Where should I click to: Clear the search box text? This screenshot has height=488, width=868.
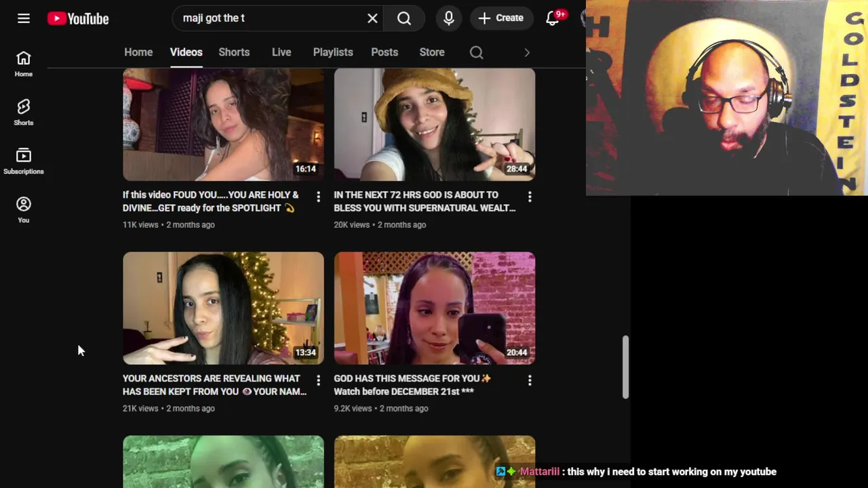(x=372, y=18)
